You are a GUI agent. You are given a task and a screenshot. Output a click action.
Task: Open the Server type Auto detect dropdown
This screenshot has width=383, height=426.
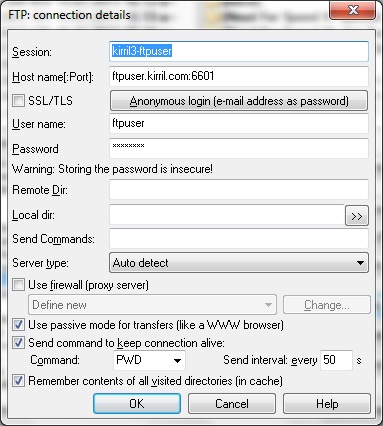(239, 263)
